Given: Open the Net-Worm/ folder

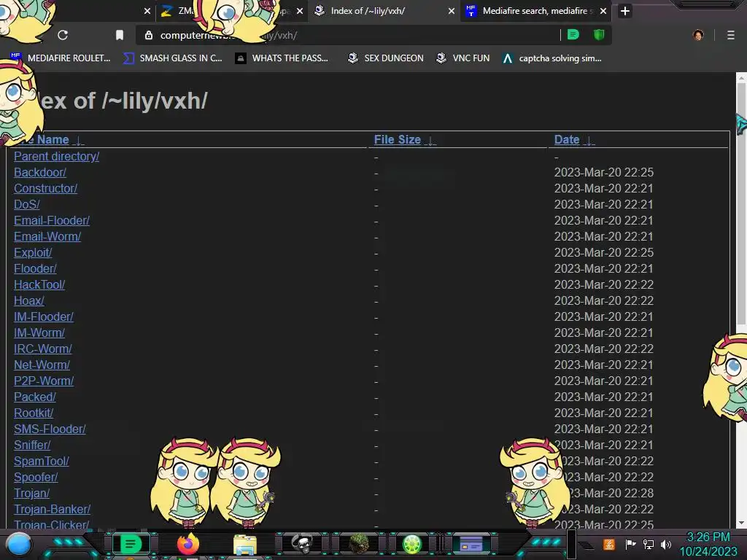Looking at the screenshot, I should 42,365.
